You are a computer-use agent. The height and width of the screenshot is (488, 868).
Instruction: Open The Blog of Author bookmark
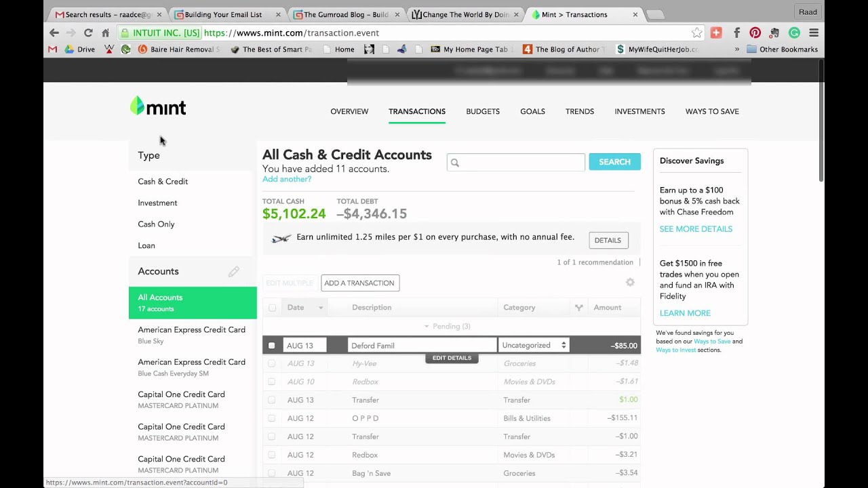click(x=564, y=49)
